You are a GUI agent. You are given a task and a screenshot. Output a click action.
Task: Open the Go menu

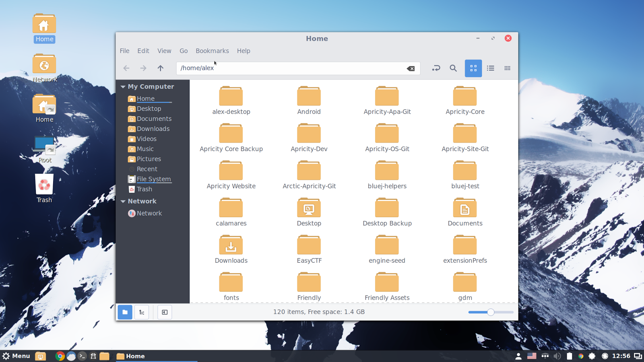click(x=184, y=51)
